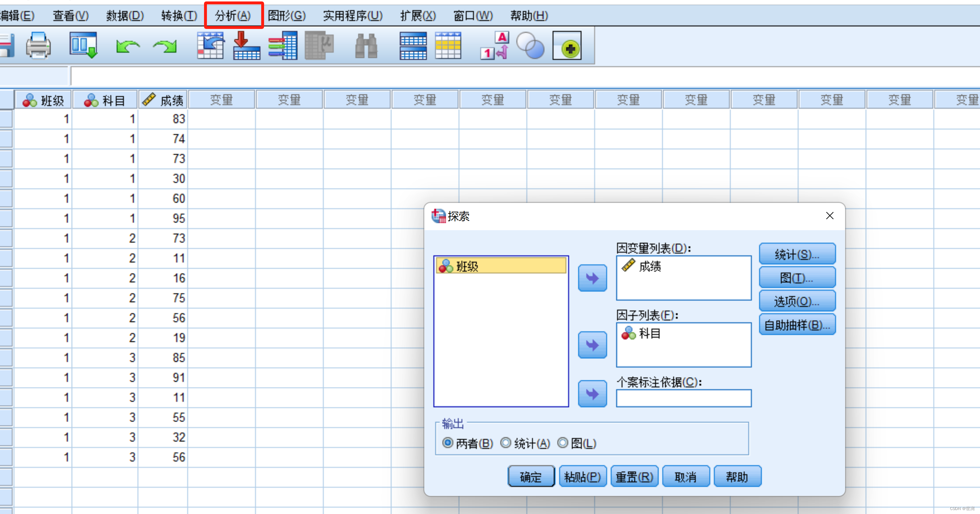Click the 个案标注依据 input box
The image size is (980, 514).
[683, 398]
